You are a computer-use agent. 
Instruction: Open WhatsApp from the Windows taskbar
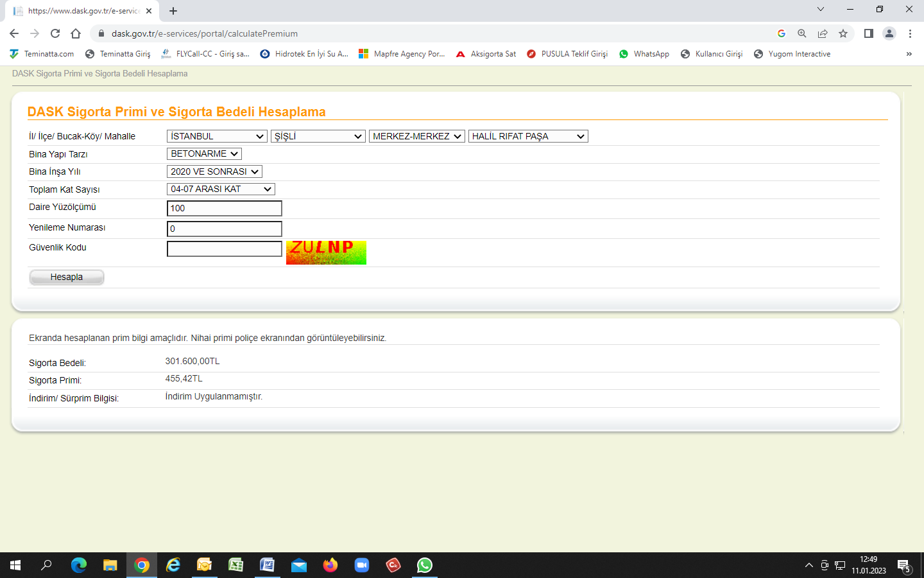coord(425,565)
